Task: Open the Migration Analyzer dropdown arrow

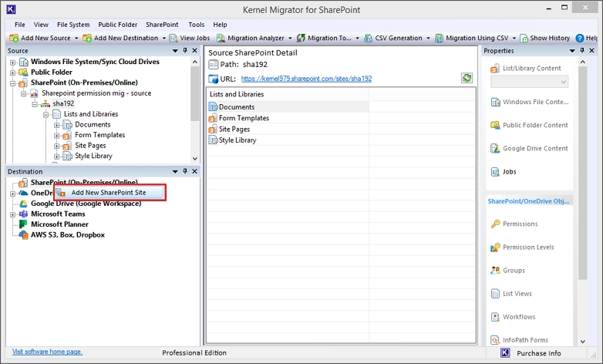Action: click(x=290, y=38)
